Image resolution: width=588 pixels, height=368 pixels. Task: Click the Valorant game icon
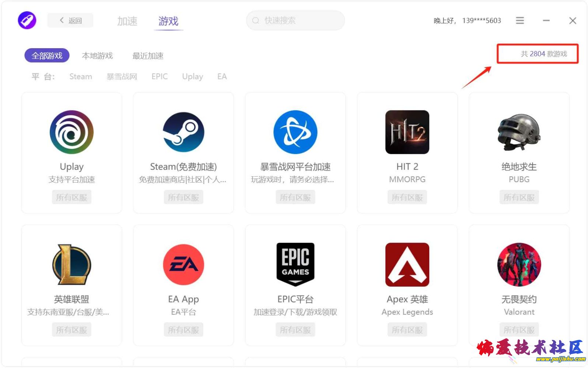click(x=519, y=265)
